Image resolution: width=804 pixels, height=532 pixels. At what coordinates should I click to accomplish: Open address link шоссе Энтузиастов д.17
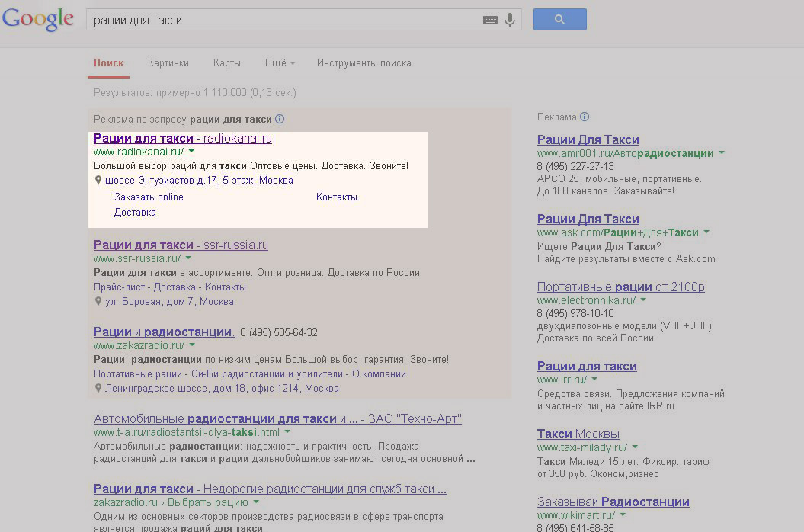coord(199,180)
